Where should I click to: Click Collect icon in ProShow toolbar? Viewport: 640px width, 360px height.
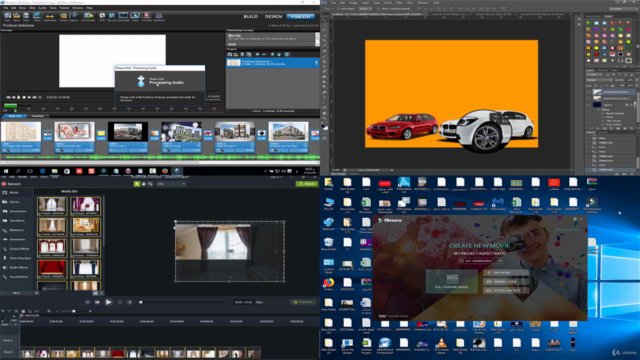click(64, 16)
